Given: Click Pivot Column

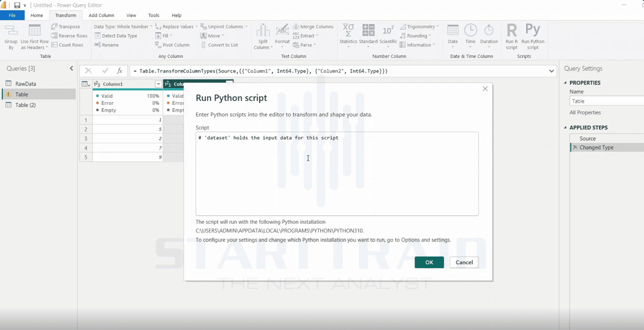Looking at the screenshot, I should (x=172, y=45).
